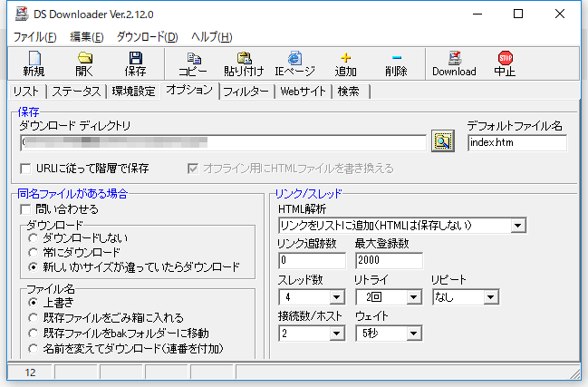Switch to the リスト tab
588x387 pixels.
[26, 92]
